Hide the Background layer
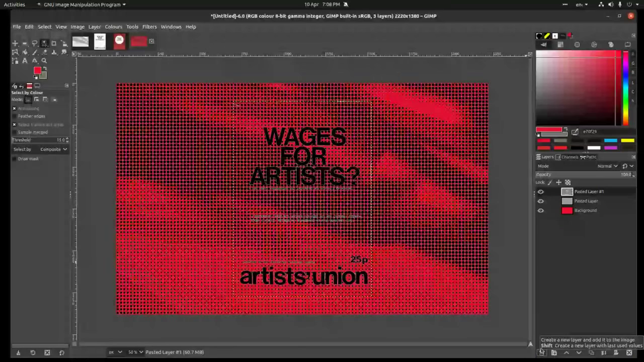The image size is (644, 362). pyautogui.click(x=541, y=211)
